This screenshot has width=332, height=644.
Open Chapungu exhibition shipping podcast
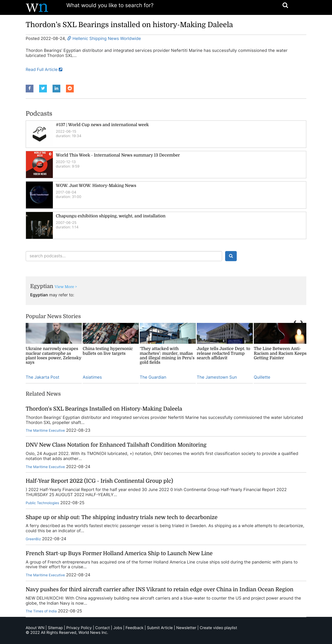click(110, 216)
